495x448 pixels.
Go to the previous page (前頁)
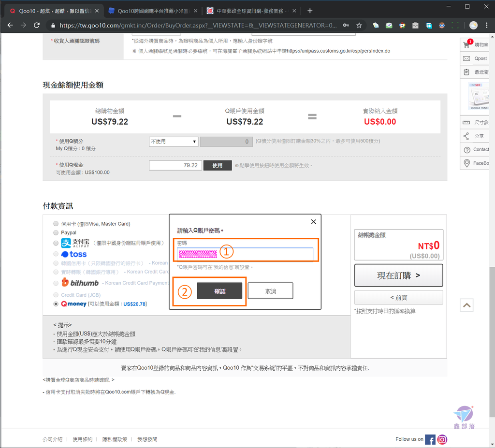click(x=398, y=297)
